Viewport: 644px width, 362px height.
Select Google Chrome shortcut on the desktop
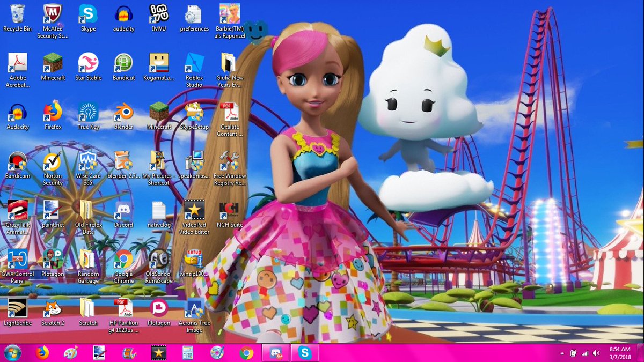(123, 267)
